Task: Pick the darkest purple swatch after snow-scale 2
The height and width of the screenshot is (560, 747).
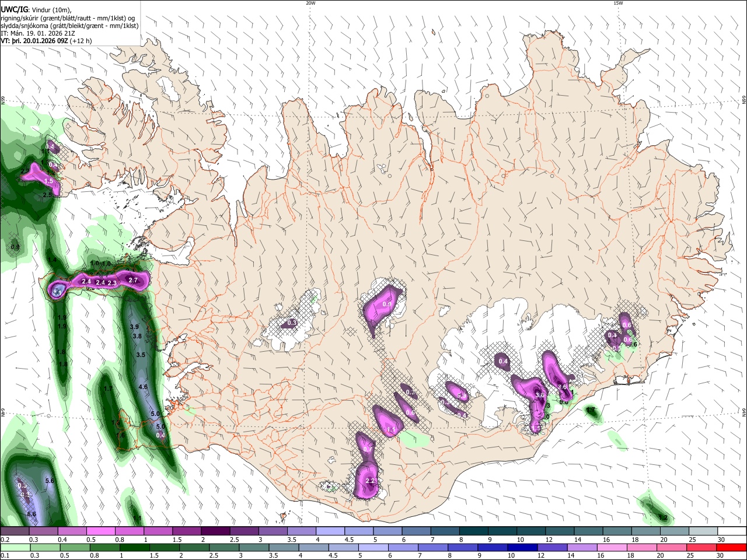Action: click(215, 531)
